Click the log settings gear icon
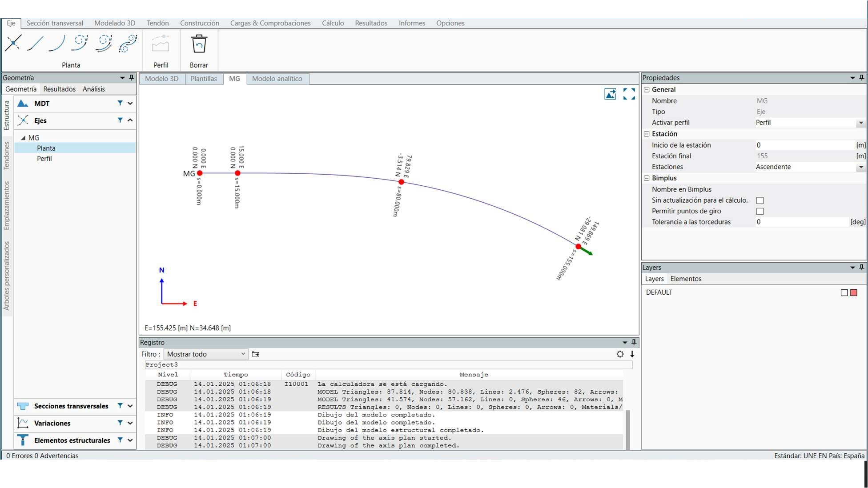 tap(620, 354)
